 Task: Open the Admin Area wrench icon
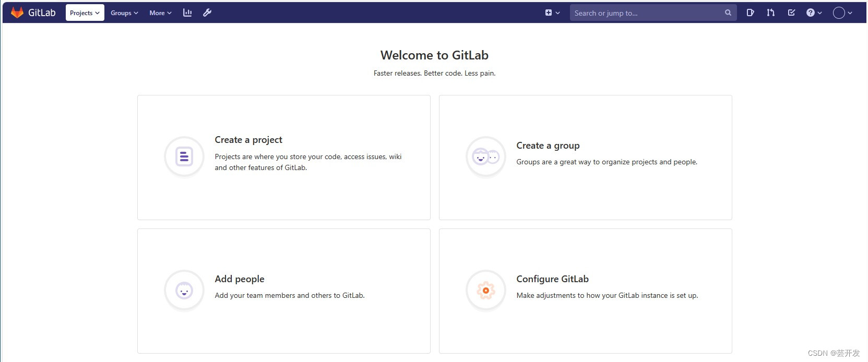pyautogui.click(x=207, y=13)
